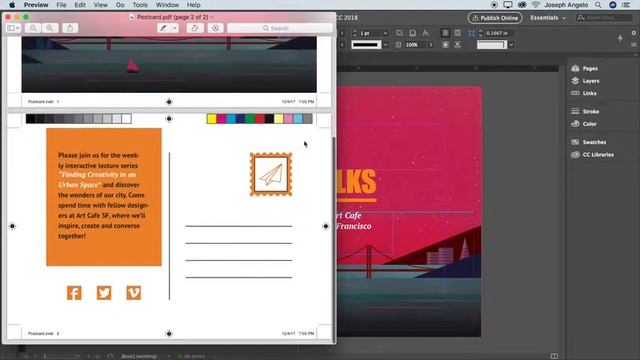
Task: Open the opacity slider arrow beside 100%
Action: (x=431, y=44)
